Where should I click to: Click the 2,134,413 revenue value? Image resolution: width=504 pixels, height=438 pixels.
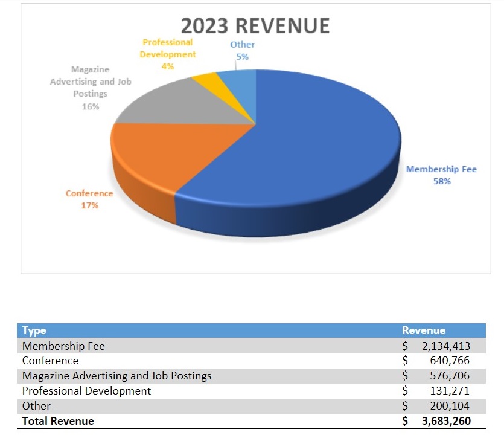tap(446, 346)
